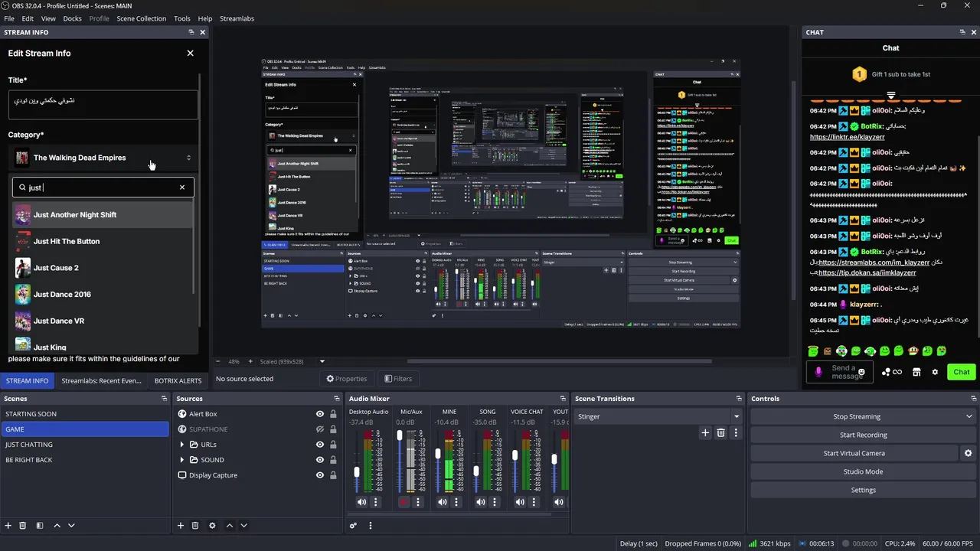Zoom out the preview with minus icon

pyautogui.click(x=217, y=361)
